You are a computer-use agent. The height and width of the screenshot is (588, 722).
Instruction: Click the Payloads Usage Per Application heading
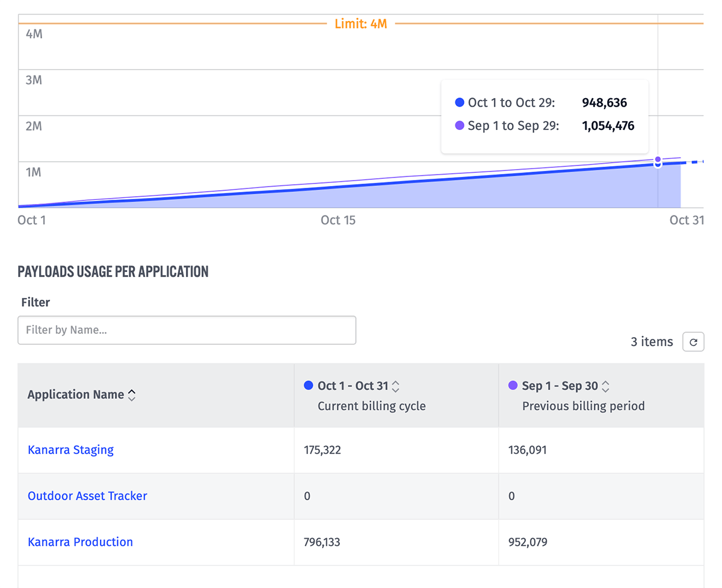[x=113, y=271]
